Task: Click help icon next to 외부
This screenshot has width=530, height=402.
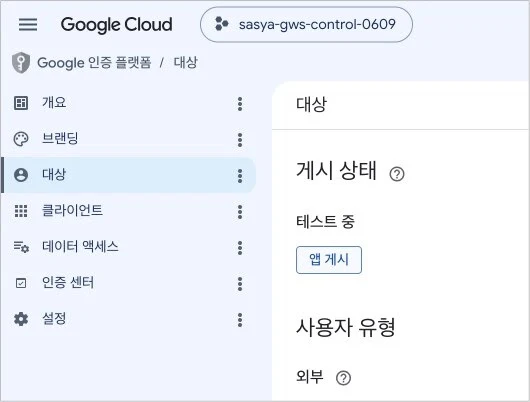Action: coord(343,378)
